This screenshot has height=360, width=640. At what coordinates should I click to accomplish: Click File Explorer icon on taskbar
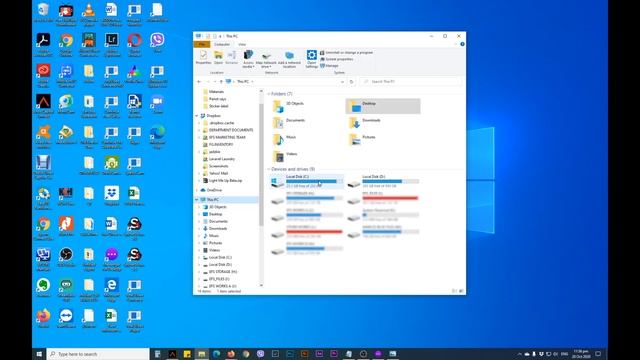pos(201,354)
